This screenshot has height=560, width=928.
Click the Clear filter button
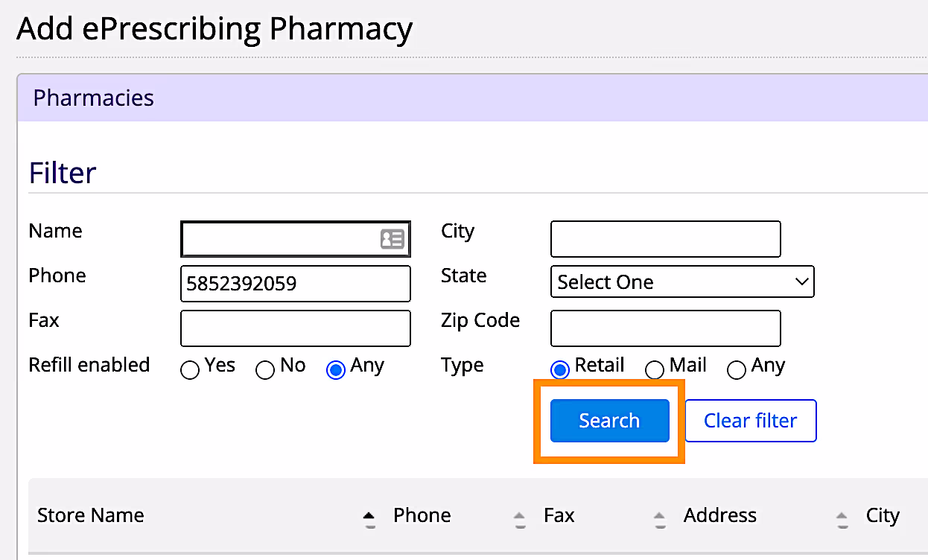751,421
